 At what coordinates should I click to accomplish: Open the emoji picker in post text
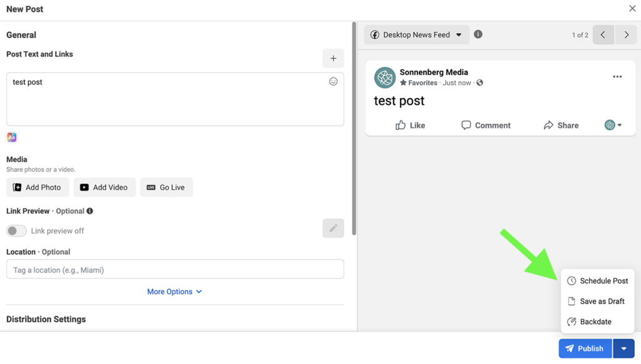point(333,81)
